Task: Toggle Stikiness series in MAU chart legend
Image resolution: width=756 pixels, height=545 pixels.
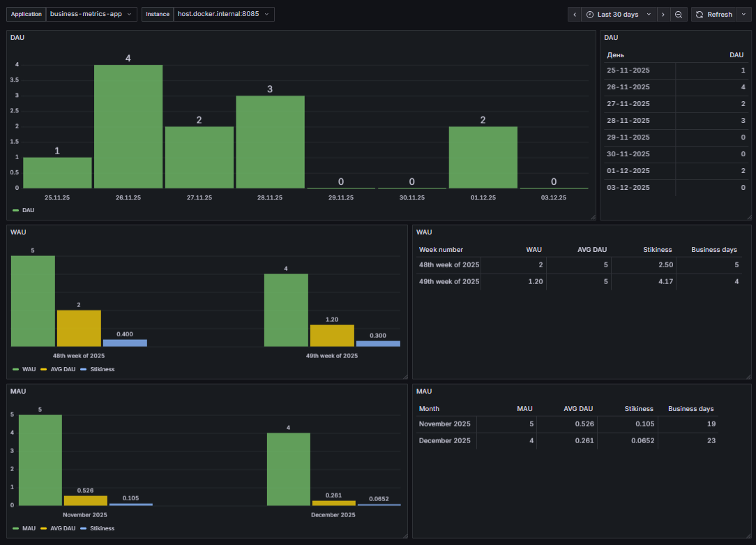Action: [x=102, y=528]
